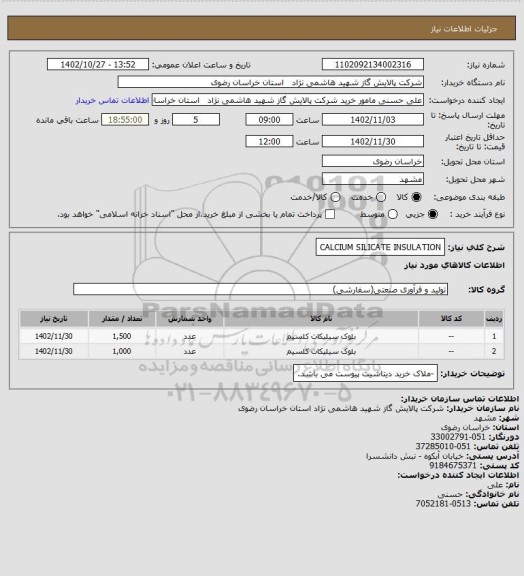Select the کالا/خدمت radio button
This screenshot has width=524, height=576.
(x=335, y=197)
